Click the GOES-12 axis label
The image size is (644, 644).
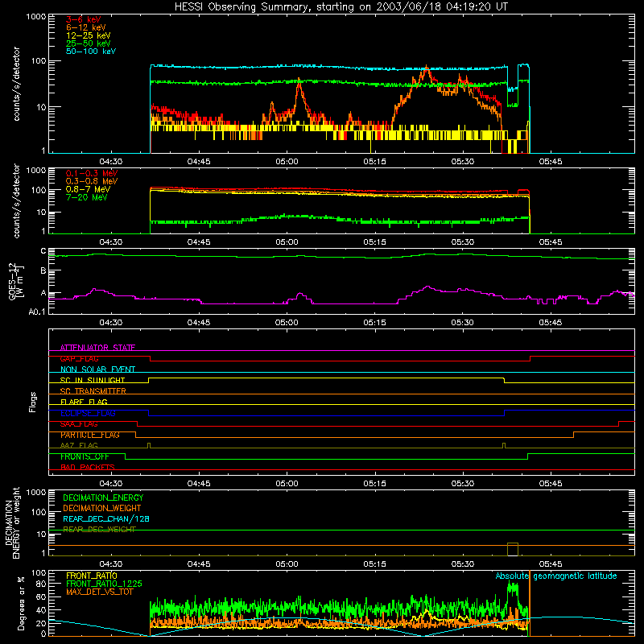16,281
